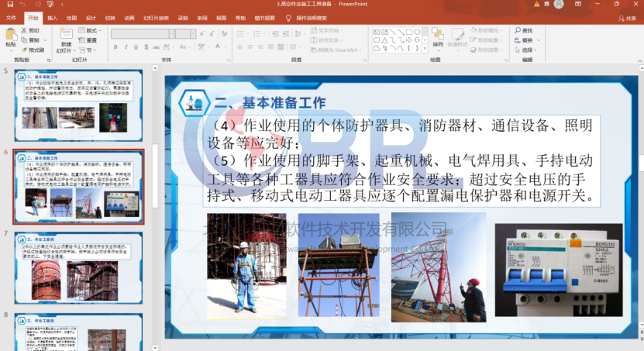Click Increase Font Size icon
This screenshot has height=351, width=644.
point(202,34)
